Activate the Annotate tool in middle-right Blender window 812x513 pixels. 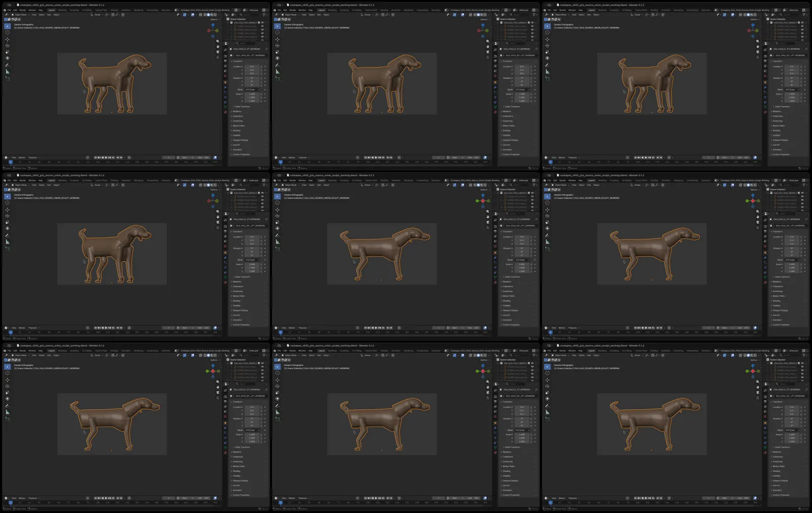(x=548, y=236)
